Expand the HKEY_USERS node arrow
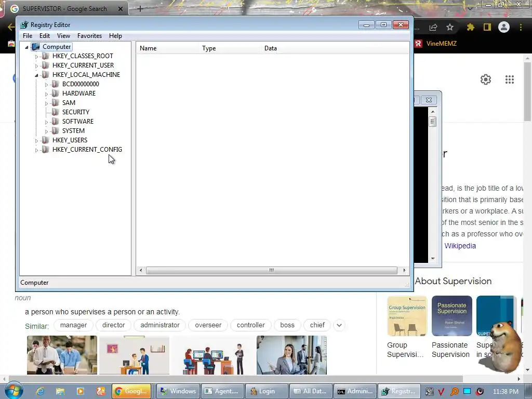 tap(37, 141)
